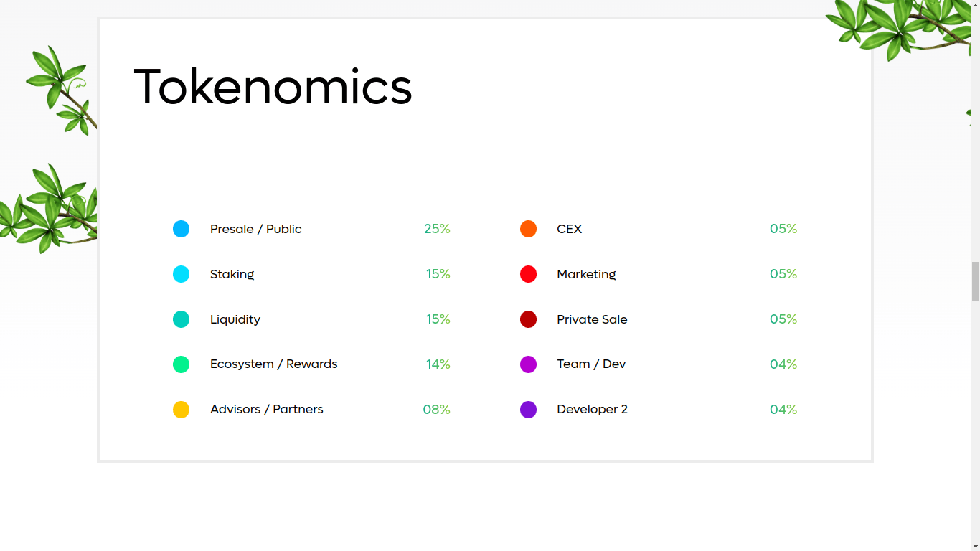Select the orange CEX dot
Image resolution: width=980 pixels, height=551 pixels.
[528, 229]
